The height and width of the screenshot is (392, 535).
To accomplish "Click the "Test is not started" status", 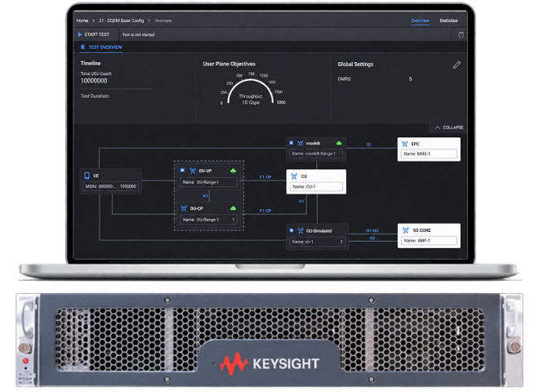I will 138,35.
